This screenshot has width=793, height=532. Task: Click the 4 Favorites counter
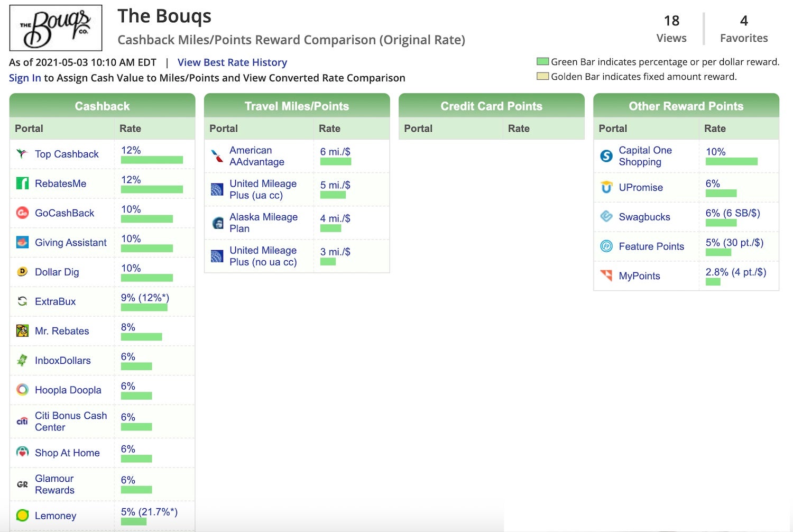[744, 29]
